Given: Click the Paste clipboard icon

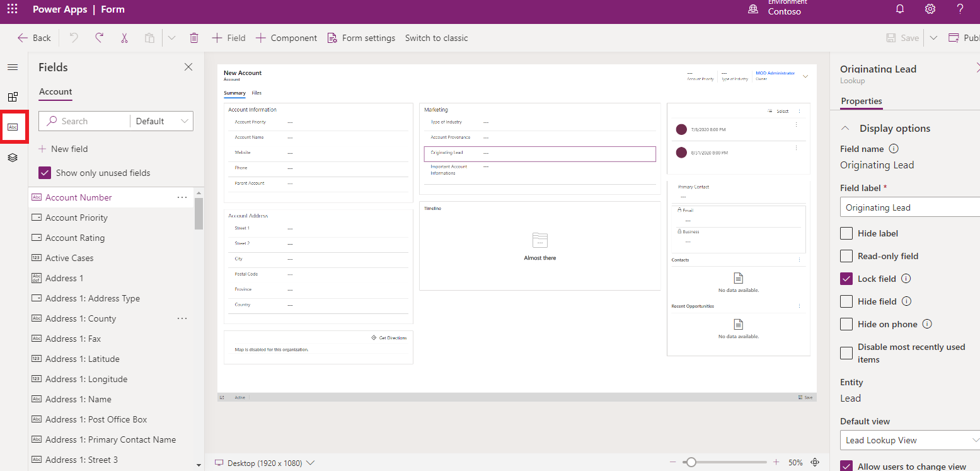Looking at the screenshot, I should tap(149, 38).
